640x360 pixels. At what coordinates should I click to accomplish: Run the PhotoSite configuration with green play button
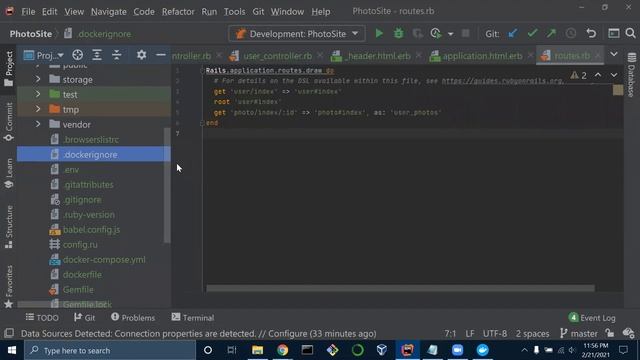(379, 33)
